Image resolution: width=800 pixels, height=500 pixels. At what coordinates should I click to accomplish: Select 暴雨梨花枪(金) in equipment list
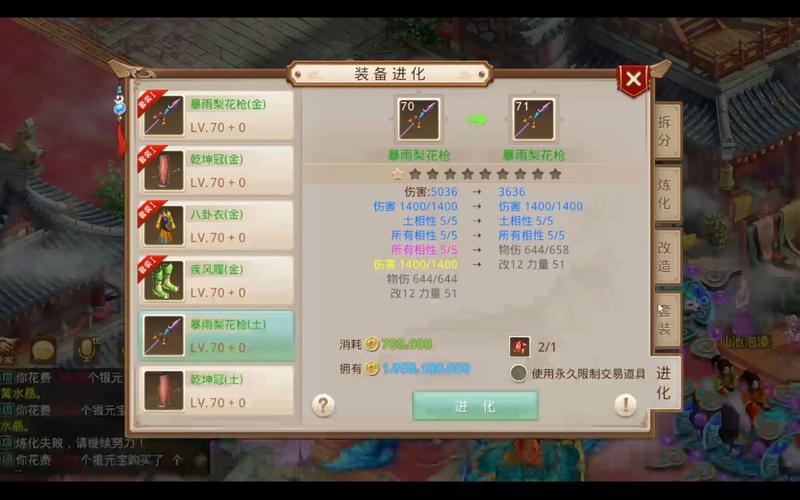click(216, 115)
